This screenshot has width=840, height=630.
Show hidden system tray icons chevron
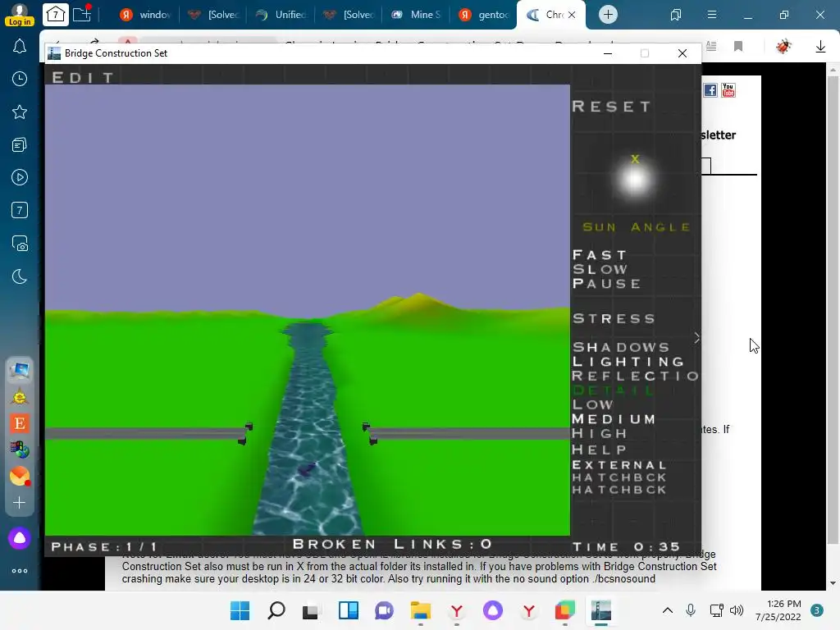coord(668,610)
